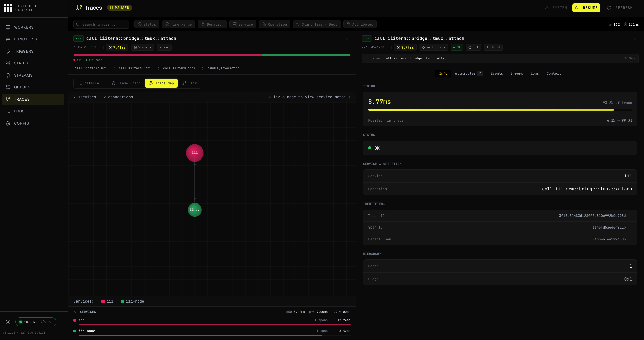The width and height of the screenshot is (644, 340).
Task: Click the red iii service node
Action: click(x=195, y=153)
